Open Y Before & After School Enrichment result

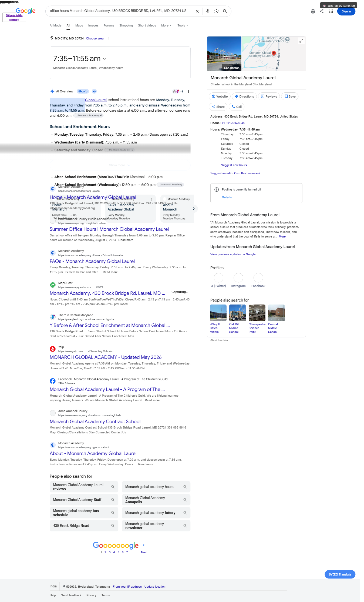point(110,325)
